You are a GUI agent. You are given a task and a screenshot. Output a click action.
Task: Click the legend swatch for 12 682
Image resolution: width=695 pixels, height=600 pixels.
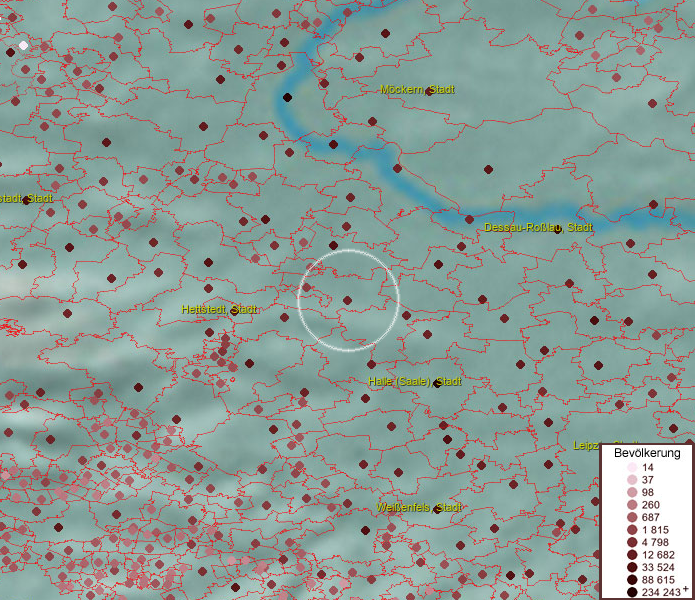point(632,555)
